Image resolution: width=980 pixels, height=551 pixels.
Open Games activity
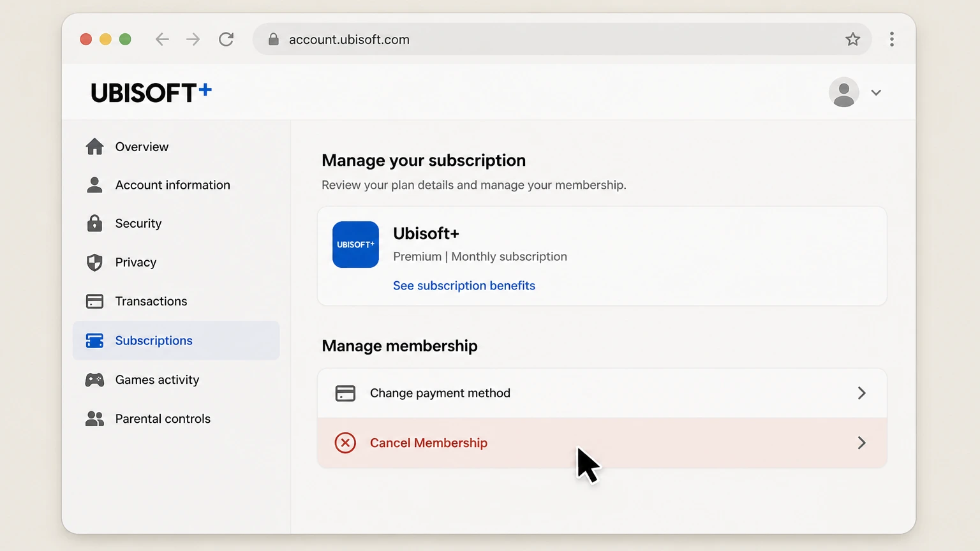click(x=176, y=380)
